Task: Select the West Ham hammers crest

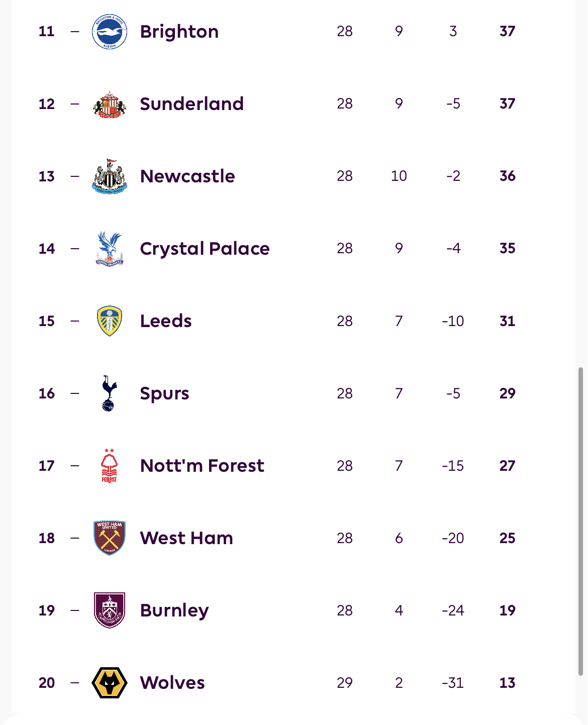Action: [110, 538]
